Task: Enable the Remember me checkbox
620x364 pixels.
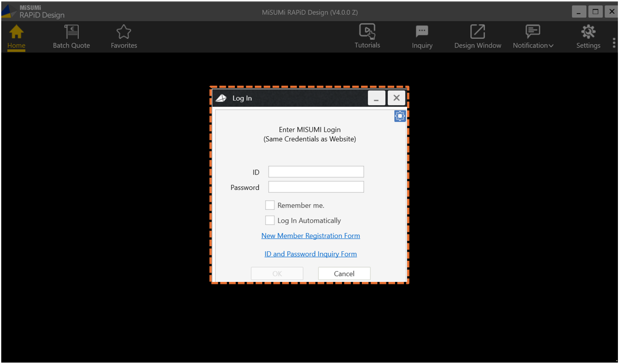Action: [270, 205]
